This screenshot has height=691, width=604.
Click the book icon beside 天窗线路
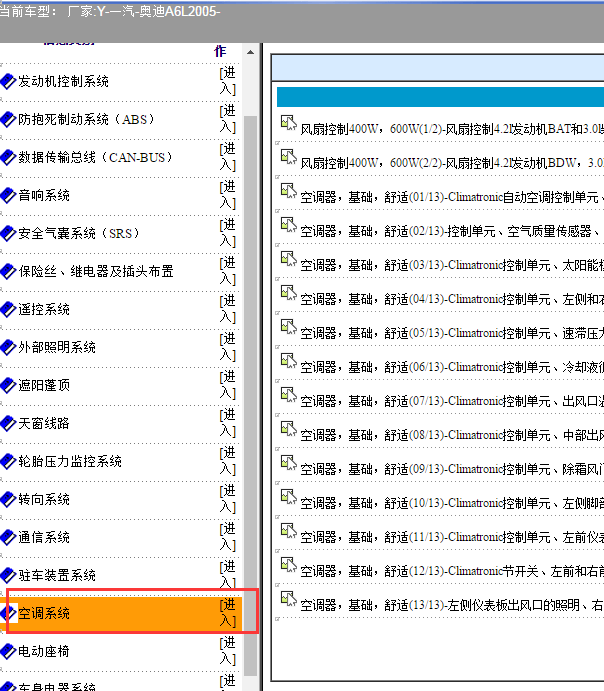click(x=8, y=423)
